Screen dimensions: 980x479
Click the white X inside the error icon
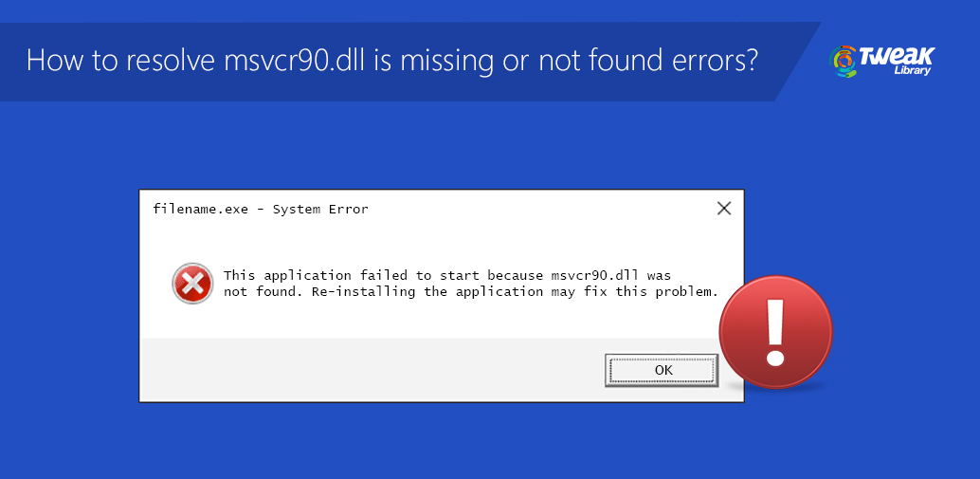point(192,284)
